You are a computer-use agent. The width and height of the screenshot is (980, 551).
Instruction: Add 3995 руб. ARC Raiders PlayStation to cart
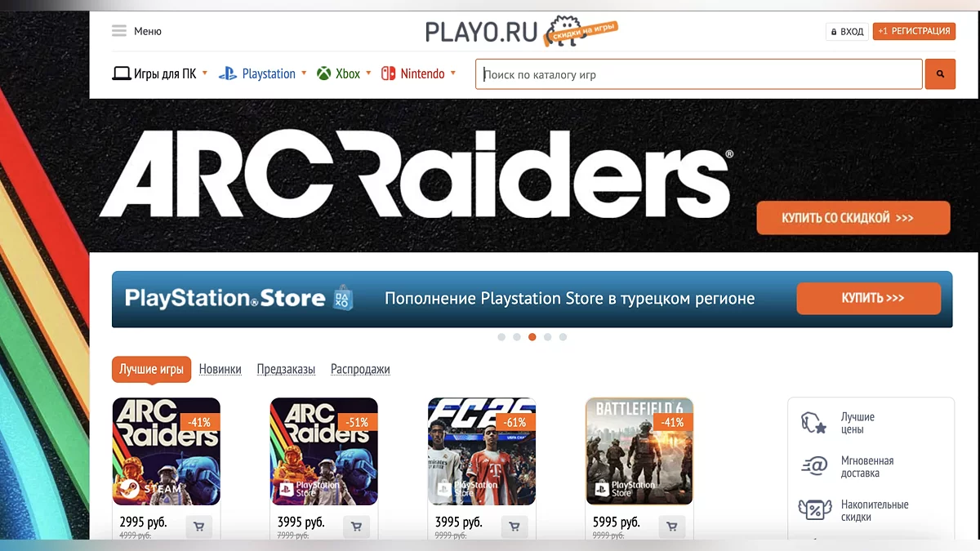[357, 527]
